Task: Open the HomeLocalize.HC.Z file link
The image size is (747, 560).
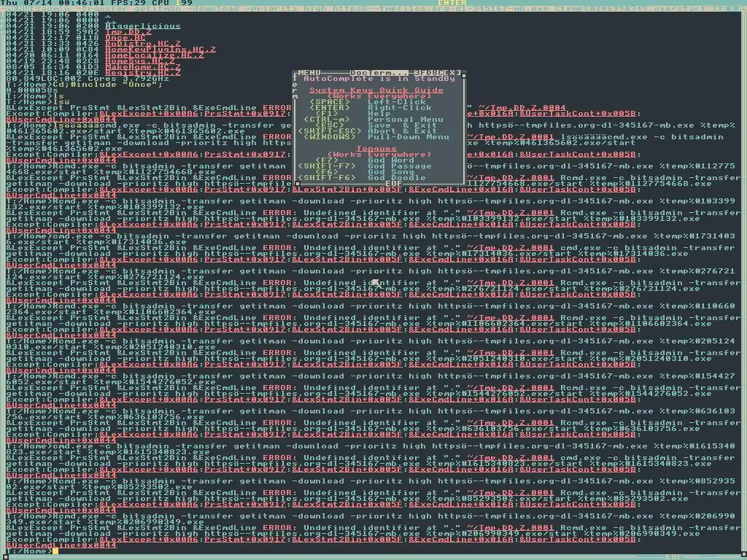Action: pyautogui.click(x=155, y=55)
